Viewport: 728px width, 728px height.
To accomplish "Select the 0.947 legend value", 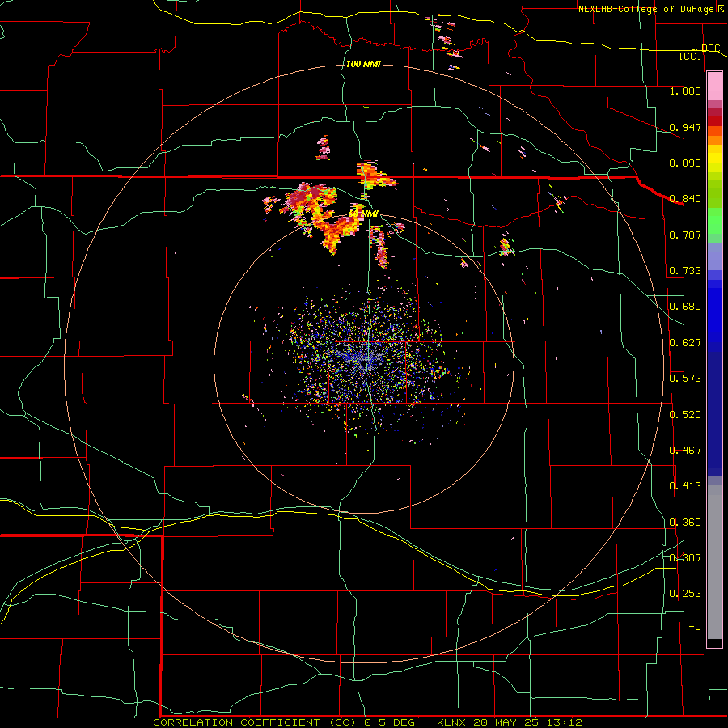I will (x=685, y=127).
